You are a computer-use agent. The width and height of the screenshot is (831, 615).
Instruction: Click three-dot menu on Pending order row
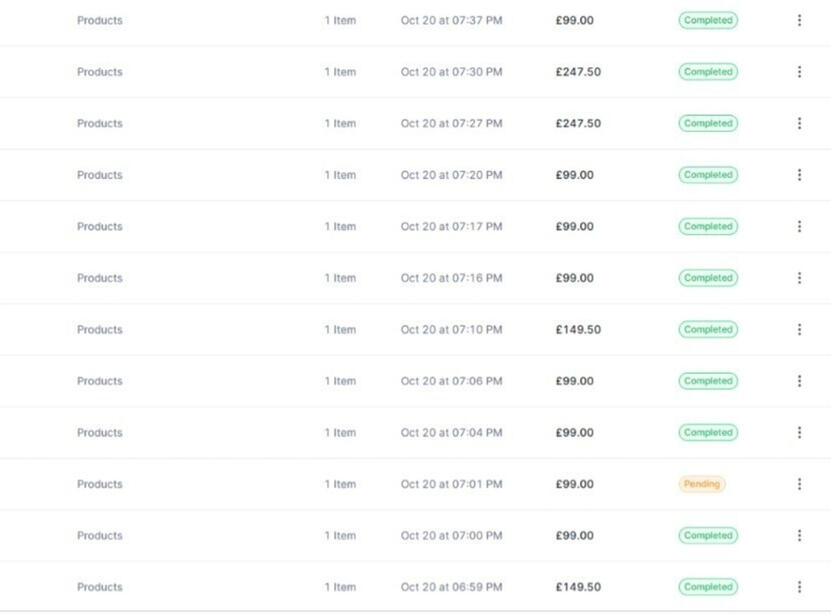[799, 484]
